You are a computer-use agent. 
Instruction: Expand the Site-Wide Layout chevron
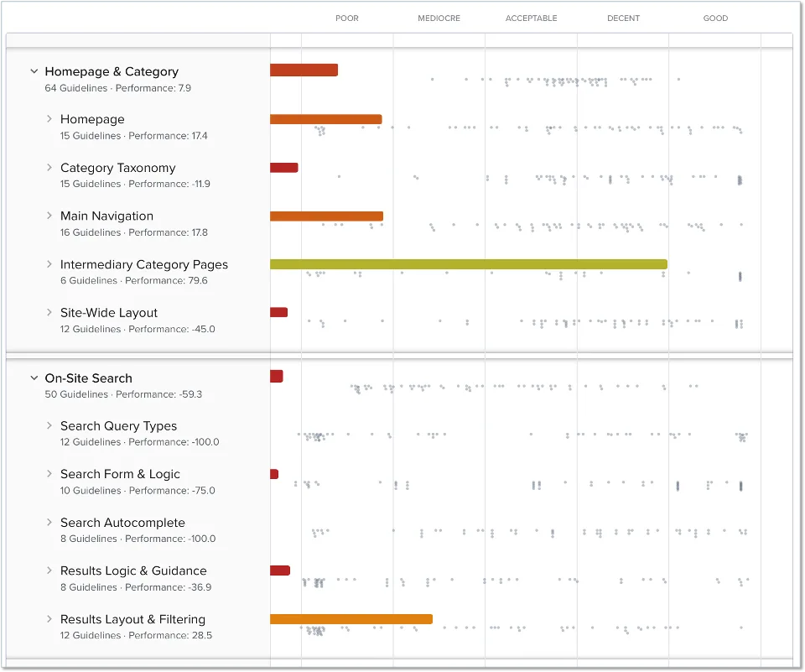click(49, 312)
